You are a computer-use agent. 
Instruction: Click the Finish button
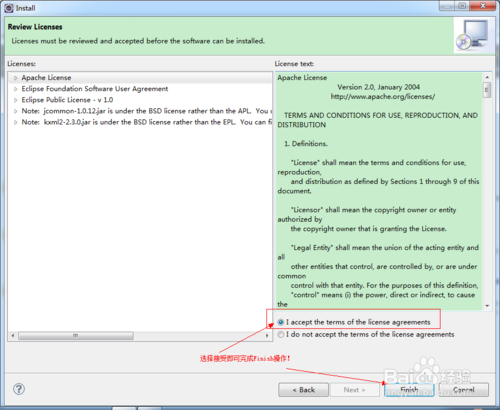[409, 390]
